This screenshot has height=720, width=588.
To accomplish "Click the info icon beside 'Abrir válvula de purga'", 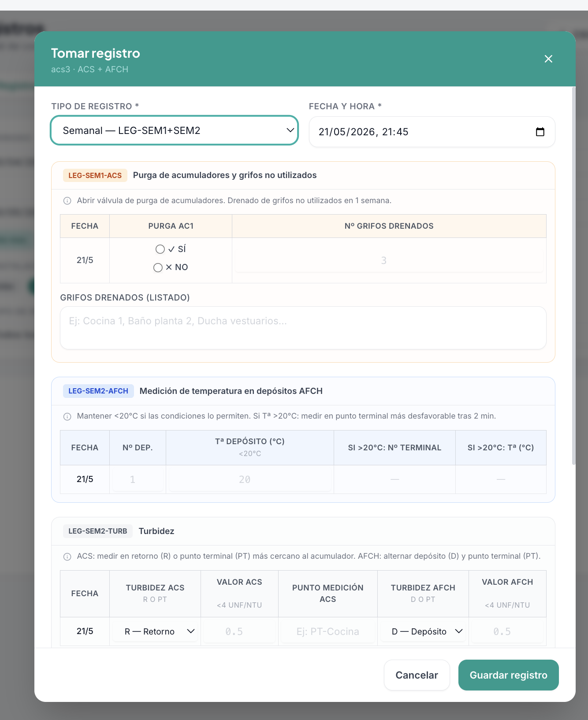I will tap(67, 201).
